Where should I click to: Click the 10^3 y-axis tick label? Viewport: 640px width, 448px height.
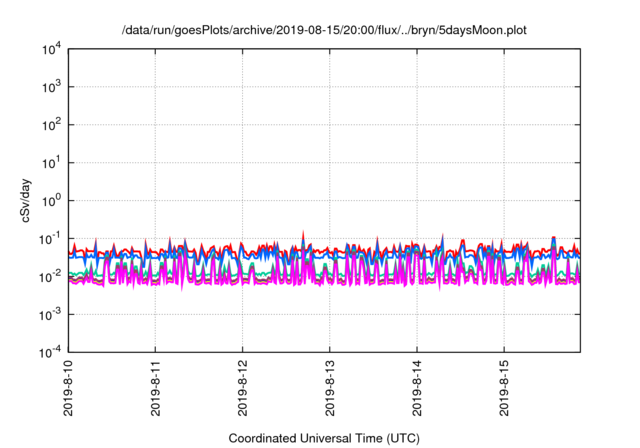(52, 87)
